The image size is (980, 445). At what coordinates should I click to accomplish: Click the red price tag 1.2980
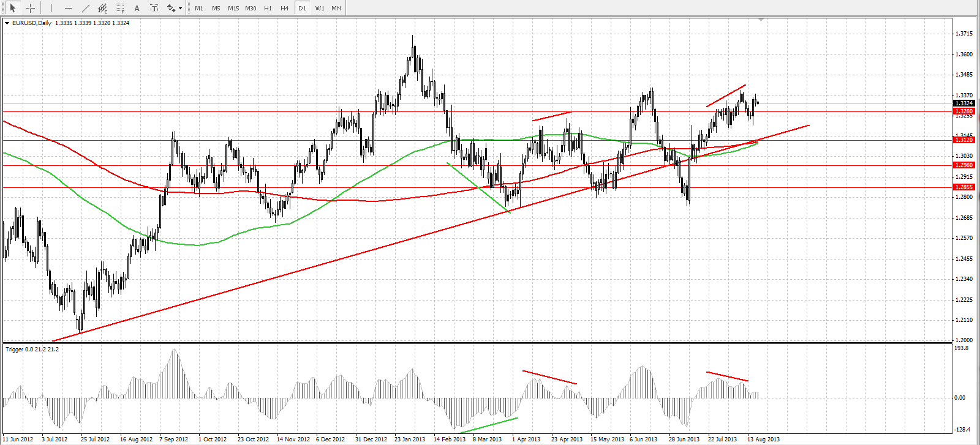964,165
